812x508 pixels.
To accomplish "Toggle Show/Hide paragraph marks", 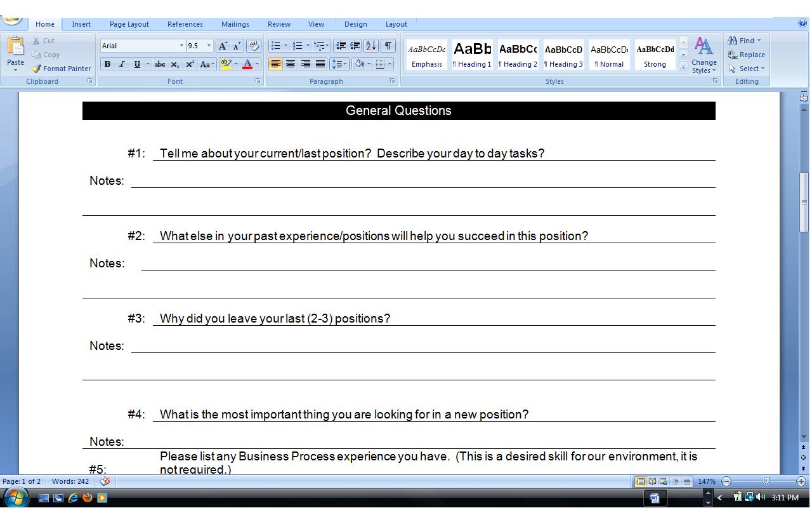I will pyautogui.click(x=388, y=46).
